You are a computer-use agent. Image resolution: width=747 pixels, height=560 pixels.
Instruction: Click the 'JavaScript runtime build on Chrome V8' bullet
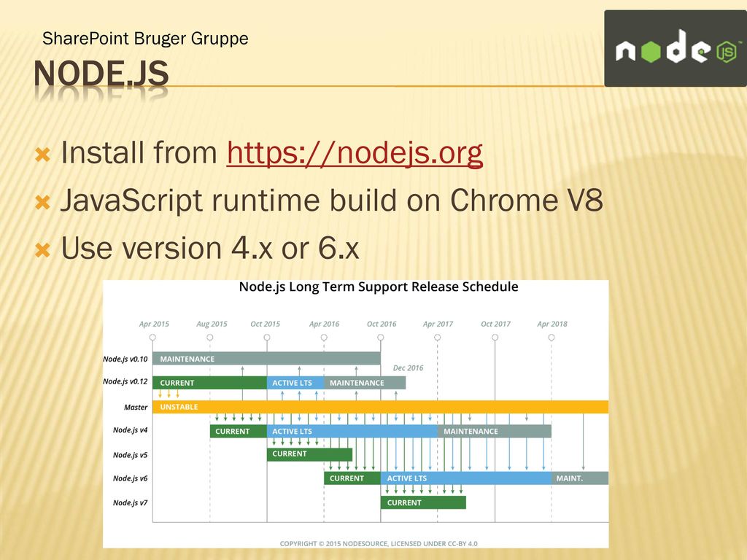tap(332, 200)
